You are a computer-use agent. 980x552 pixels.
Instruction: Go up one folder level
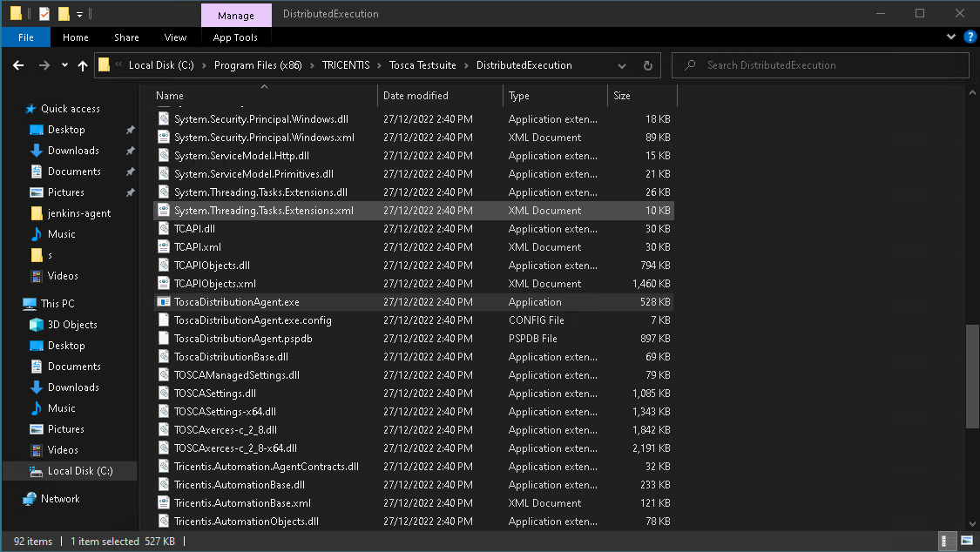point(83,65)
